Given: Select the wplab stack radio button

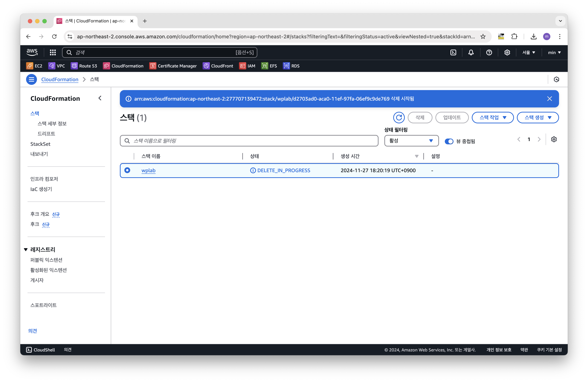Looking at the screenshot, I should [x=127, y=170].
